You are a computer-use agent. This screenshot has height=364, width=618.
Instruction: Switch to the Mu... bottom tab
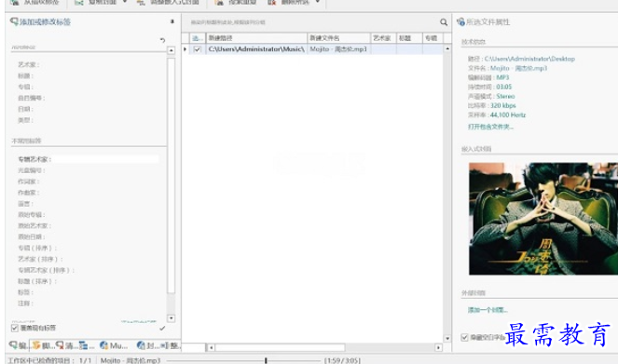(114, 345)
